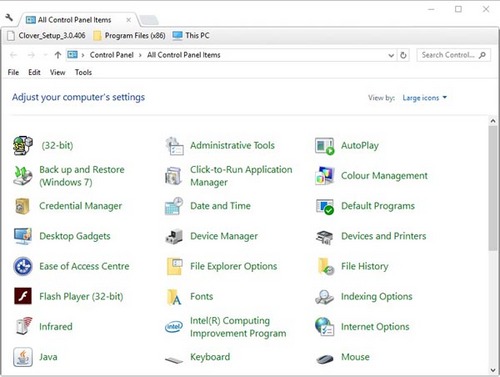Open the Fonts icon
This screenshot has width=500, height=377.
174,297
